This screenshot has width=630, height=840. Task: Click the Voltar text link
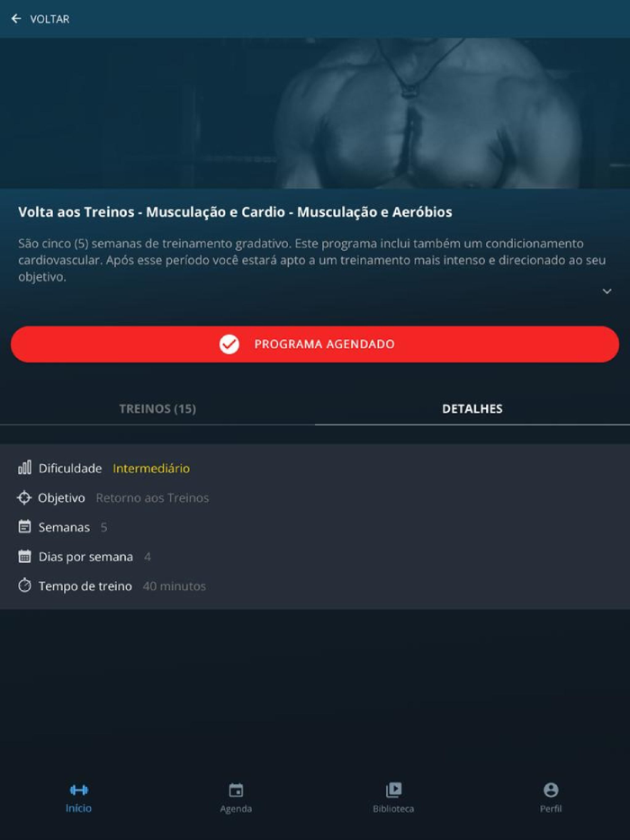(49, 19)
